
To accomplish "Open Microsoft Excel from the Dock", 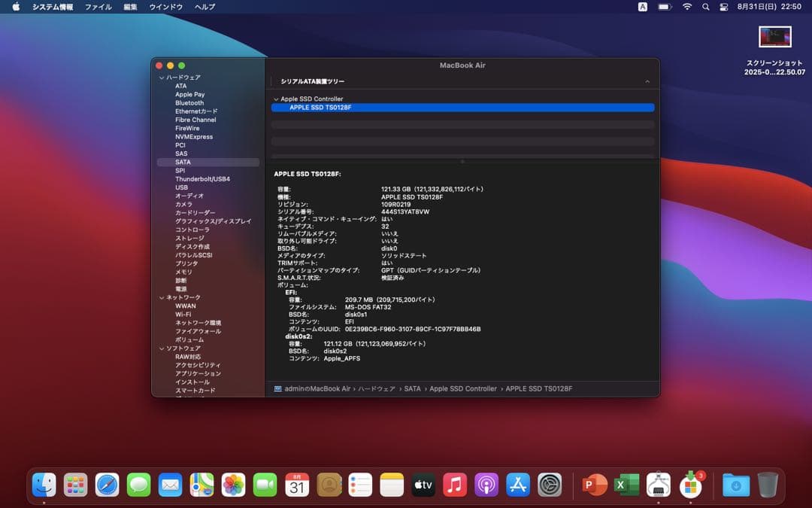I will pyautogui.click(x=626, y=486).
